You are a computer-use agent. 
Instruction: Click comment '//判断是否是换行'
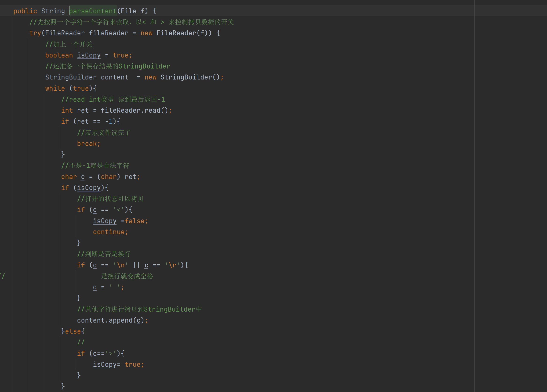pos(104,254)
